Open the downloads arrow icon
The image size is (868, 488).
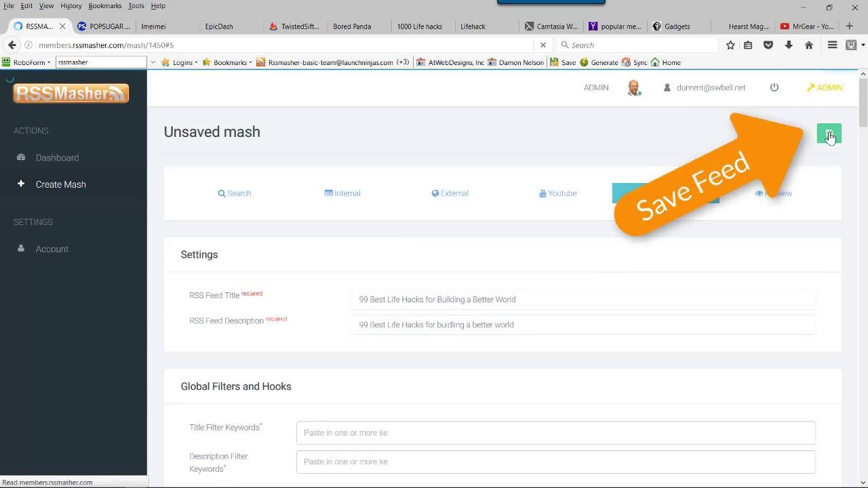click(x=789, y=45)
